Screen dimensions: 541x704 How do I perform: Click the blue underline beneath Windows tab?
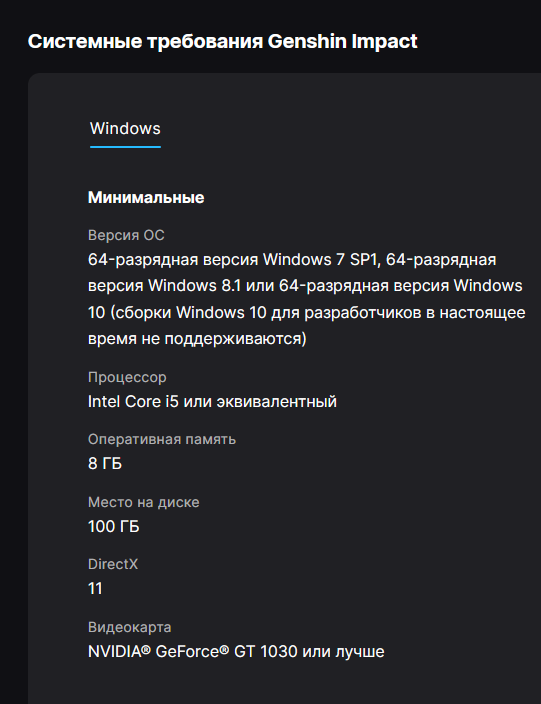(x=125, y=147)
